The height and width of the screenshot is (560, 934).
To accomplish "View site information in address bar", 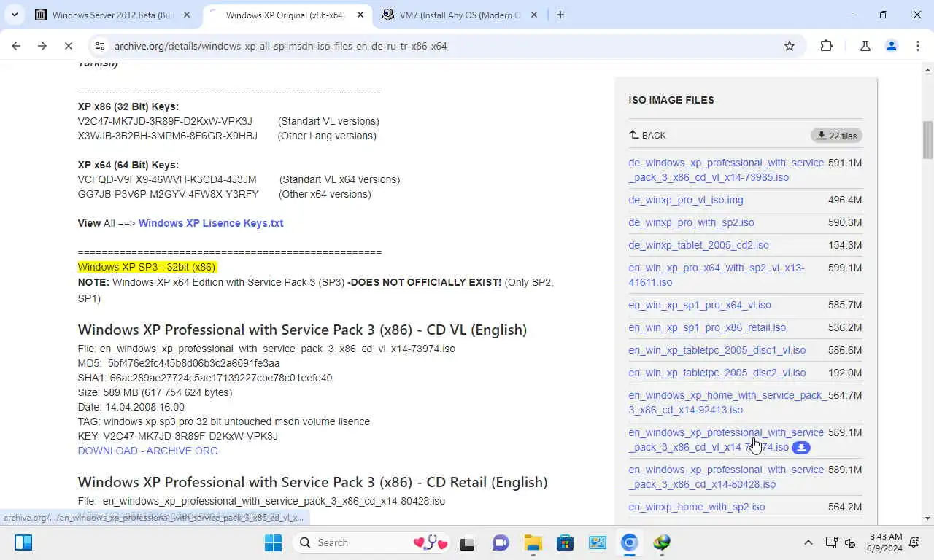I will (x=100, y=46).
